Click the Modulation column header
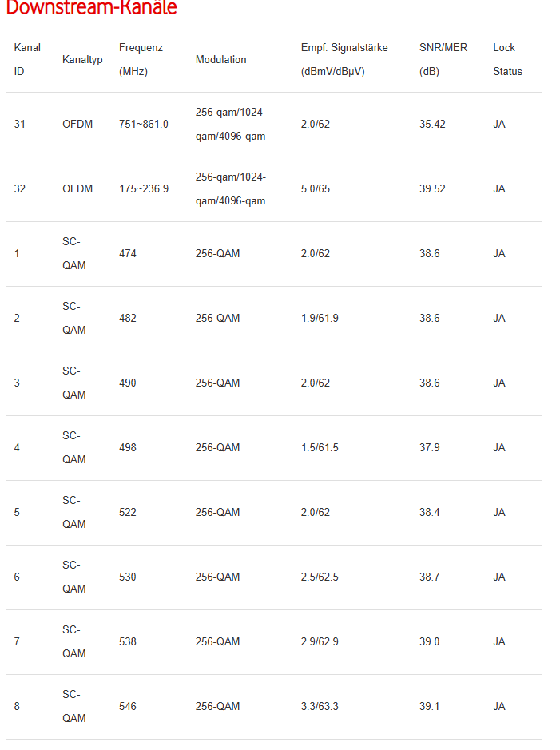Viewport: 560px width, 750px height. coord(220,60)
